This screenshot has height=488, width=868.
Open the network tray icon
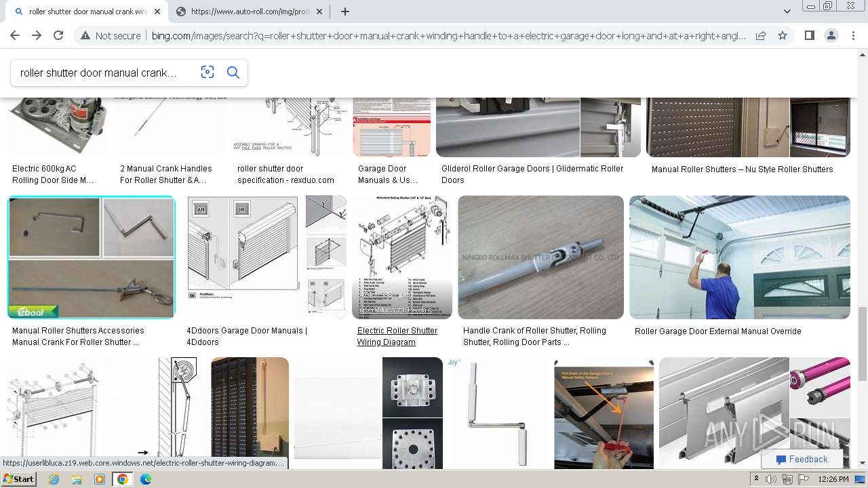tap(787, 479)
